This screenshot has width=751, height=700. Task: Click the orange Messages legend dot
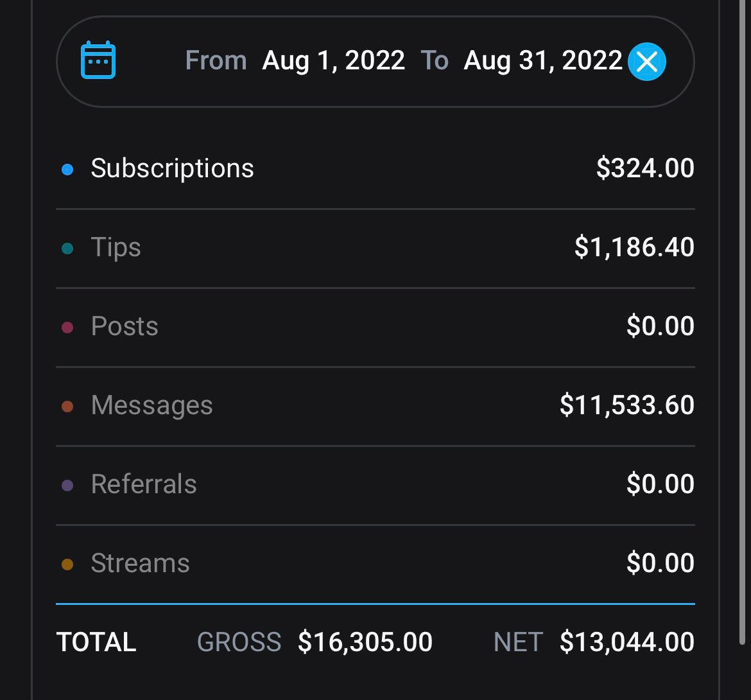click(x=67, y=407)
